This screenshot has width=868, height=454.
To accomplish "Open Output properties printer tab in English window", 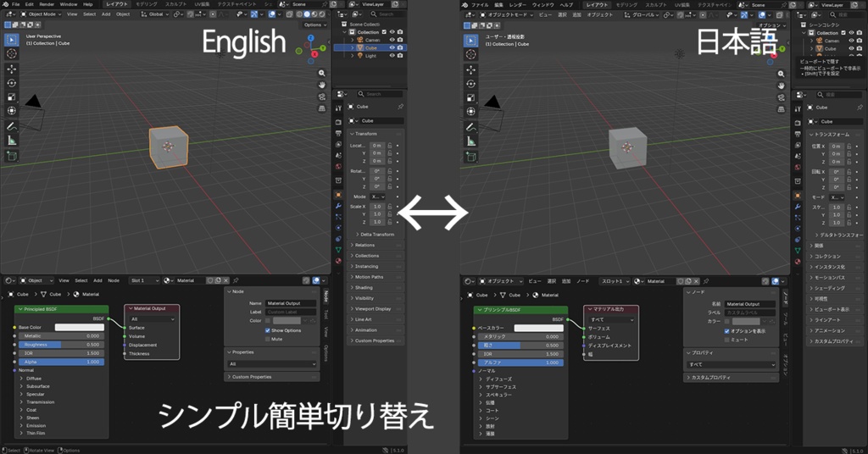I will tap(338, 133).
